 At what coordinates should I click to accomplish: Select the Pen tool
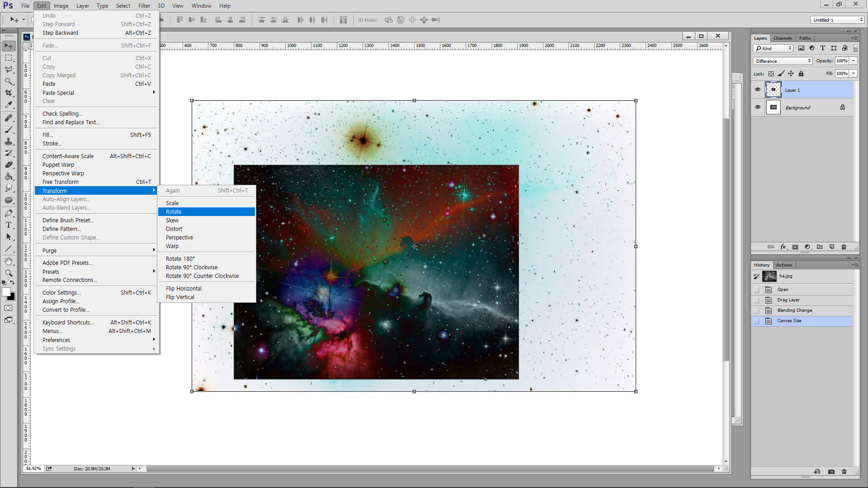tap(9, 213)
